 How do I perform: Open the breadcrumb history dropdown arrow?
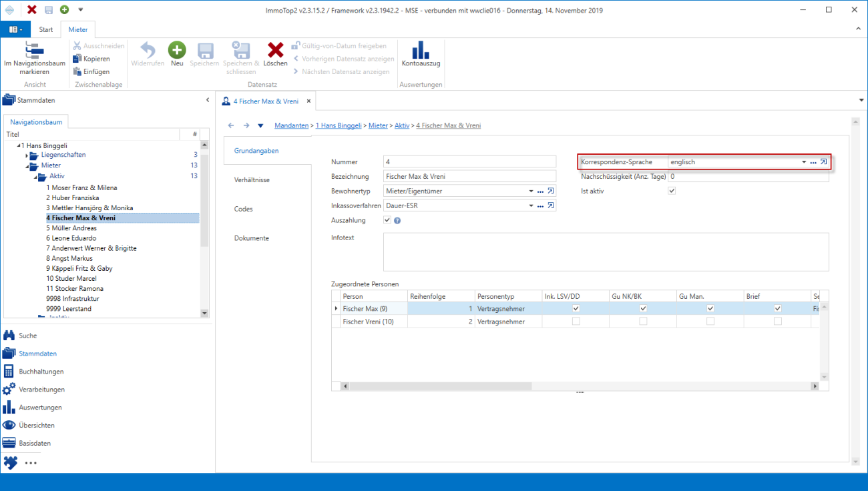(x=260, y=125)
